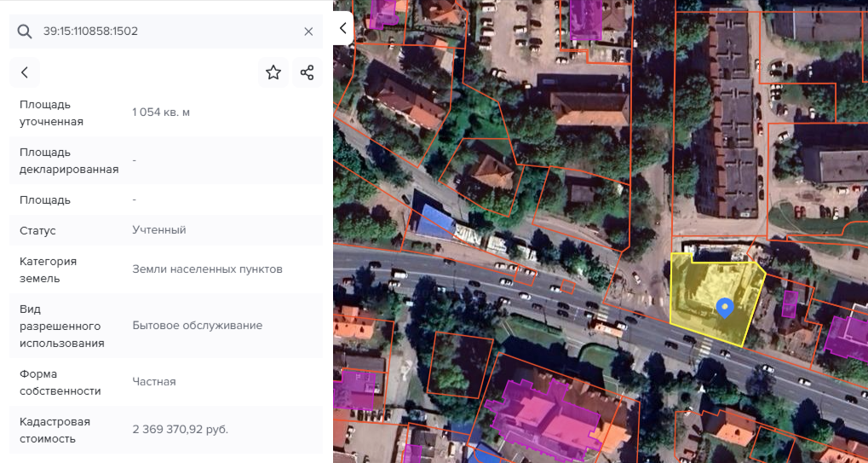Collapse the side panel with chevron

pos(343,27)
